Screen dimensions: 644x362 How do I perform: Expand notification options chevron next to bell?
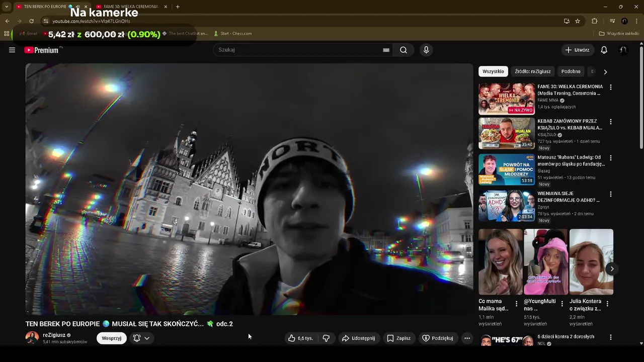point(147,338)
